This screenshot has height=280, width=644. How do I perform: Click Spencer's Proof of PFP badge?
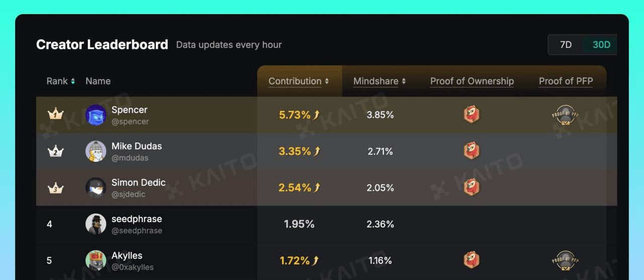coord(566,115)
